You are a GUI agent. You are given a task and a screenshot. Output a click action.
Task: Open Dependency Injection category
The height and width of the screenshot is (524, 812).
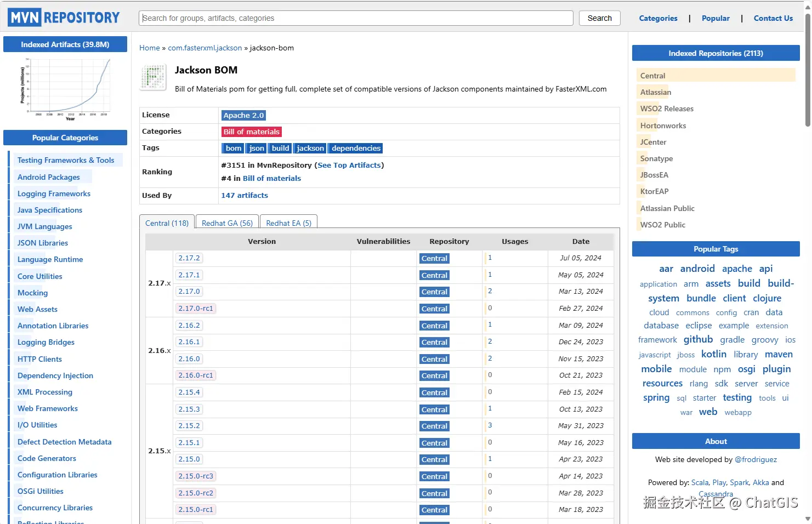55,375
